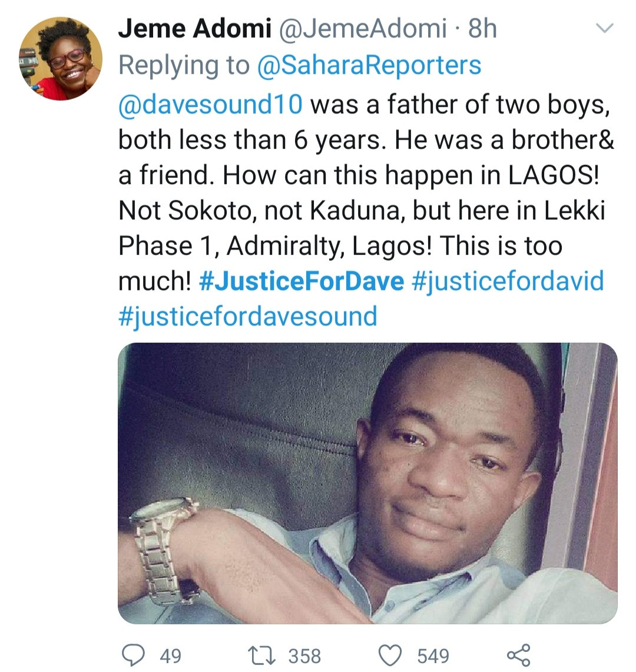Click the 549 likes count
636x672 pixels.
click(433, 656)
